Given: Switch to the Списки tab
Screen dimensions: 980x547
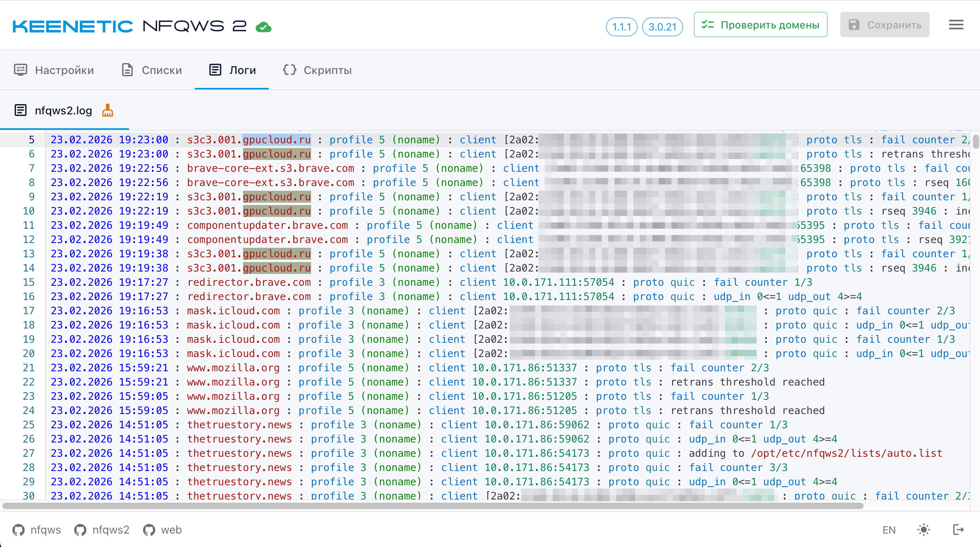Looking at the screenshot, I should coord(152,70).
